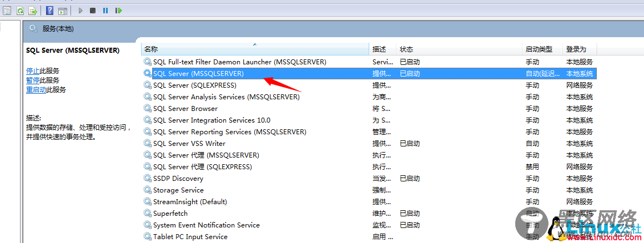The height and width of the screenshot is (243, 644).
Task: Click the gear icon of SQL Server (SQLEXPRESS)
Action: [147, 85]
